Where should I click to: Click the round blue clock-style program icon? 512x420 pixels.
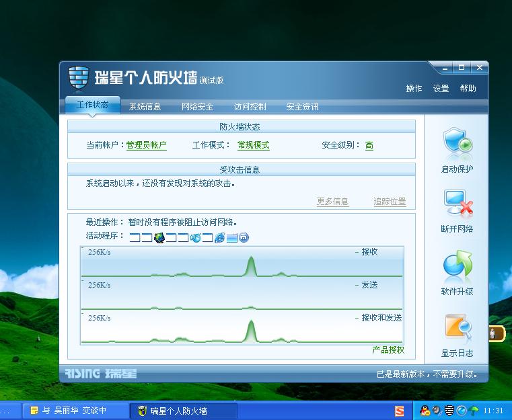coord(196,238)
